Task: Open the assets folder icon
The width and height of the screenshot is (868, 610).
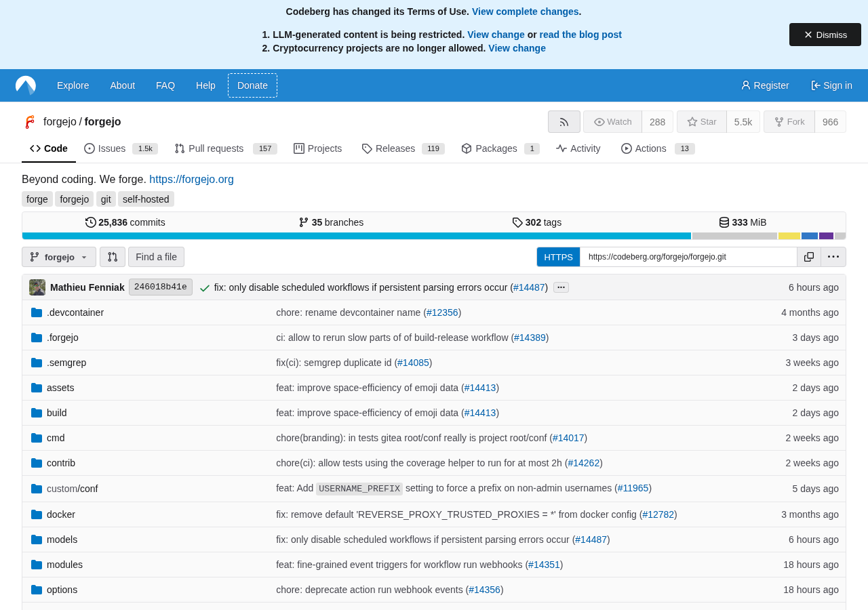Action: [x=37, y=388]
